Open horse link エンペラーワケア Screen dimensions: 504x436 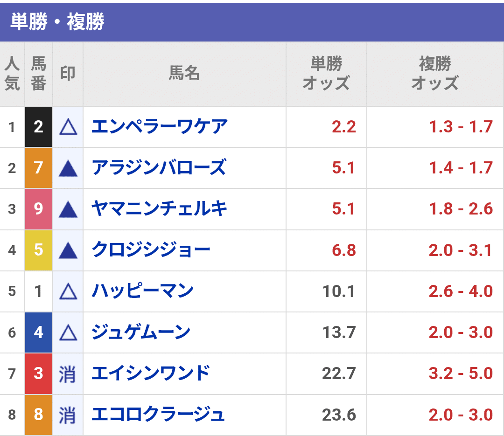pyautogui.click(x=160, y=126)
